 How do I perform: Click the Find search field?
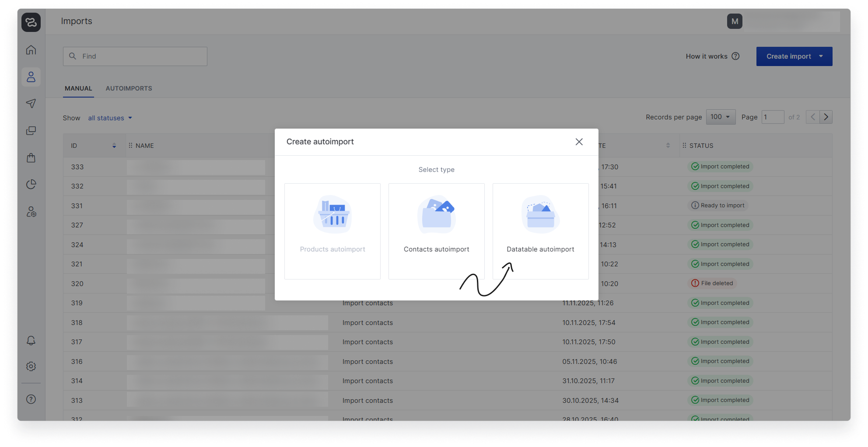135,56
